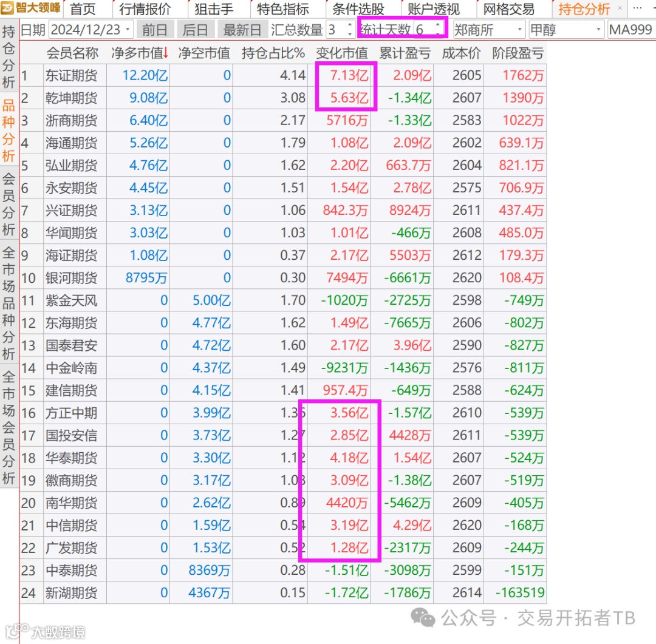Switch to the 特色指标 tab
This screenshot has width=656, height=644.
[x=283, y=8]
